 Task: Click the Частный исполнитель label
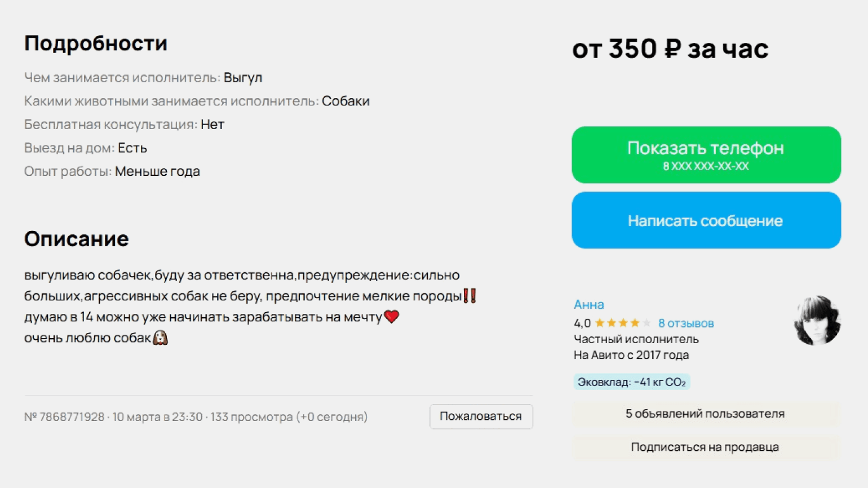tap(636, 339)
